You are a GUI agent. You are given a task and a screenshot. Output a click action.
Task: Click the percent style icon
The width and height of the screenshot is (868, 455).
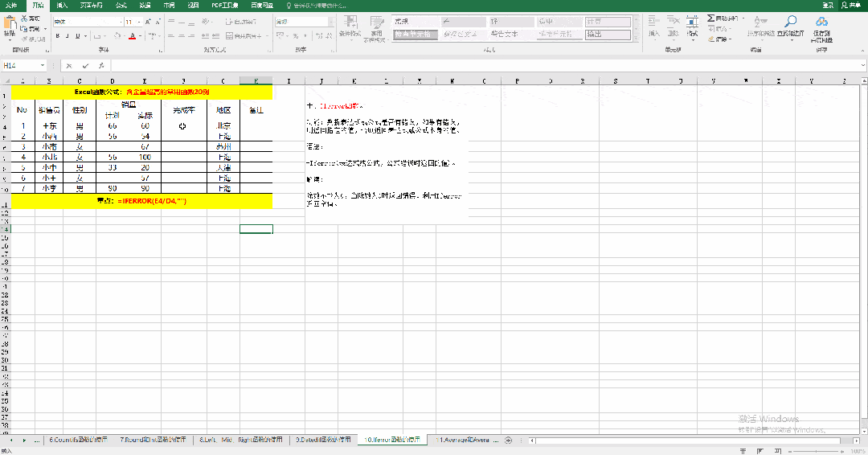click(x=296, y=36)
